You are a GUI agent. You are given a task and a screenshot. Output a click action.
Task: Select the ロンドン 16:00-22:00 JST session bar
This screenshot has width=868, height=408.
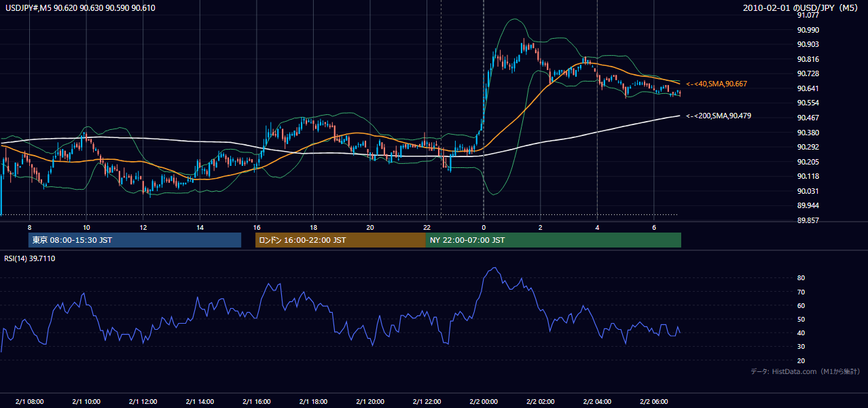[340, 240]
